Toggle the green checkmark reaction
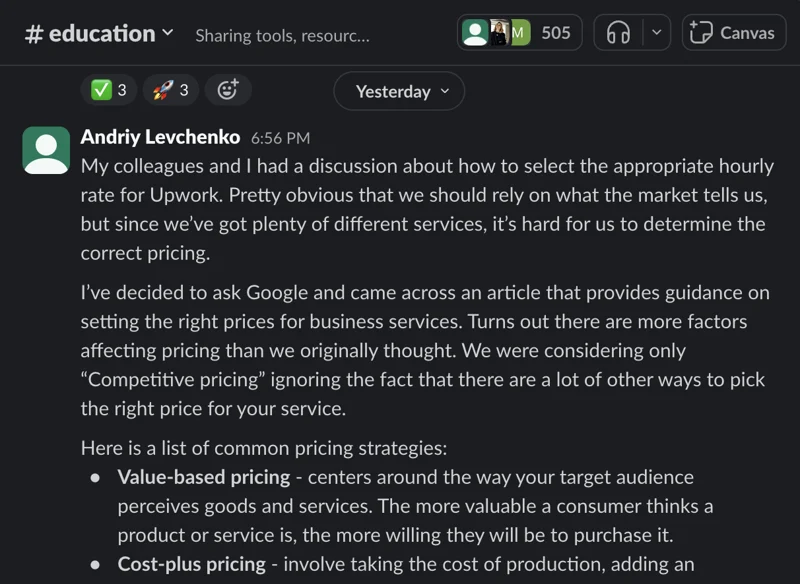The width and height of the screenshot is (800, 584). click(x=109, y=90)
